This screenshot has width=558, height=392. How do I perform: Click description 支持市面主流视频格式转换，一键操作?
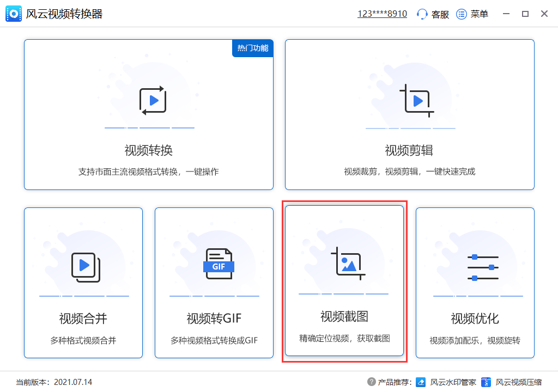pos(148,172)
